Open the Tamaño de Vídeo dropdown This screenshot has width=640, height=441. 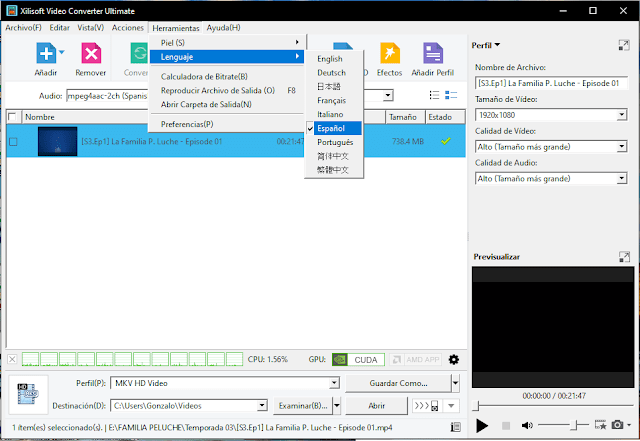[622, 115]
